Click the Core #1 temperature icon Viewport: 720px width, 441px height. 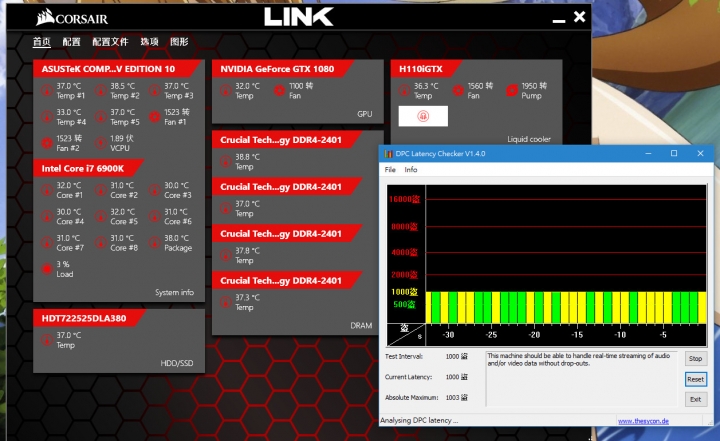point(47,190)
